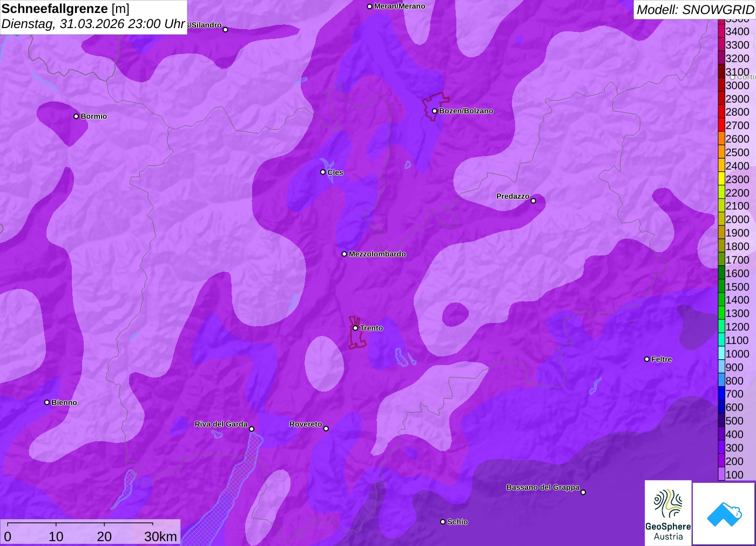Click the Trento city marker dot
Image resolution: width=756 pixels, height=546 pixels.
point(355,328)
